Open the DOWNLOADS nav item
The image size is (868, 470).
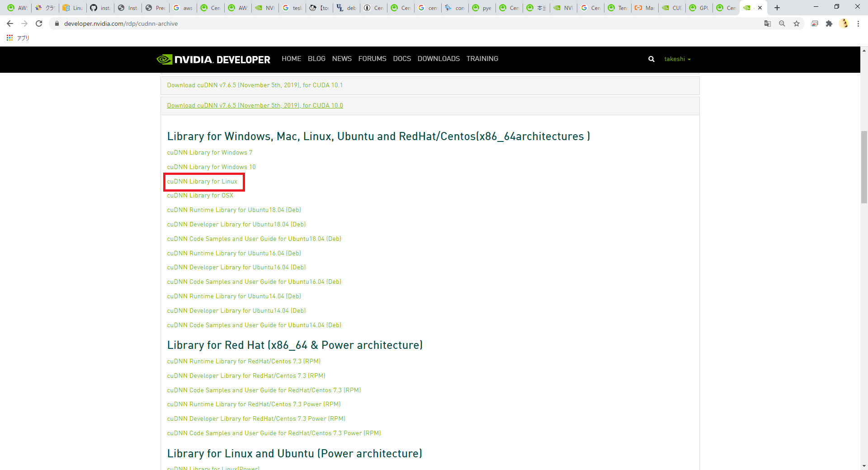pos(439,59)
